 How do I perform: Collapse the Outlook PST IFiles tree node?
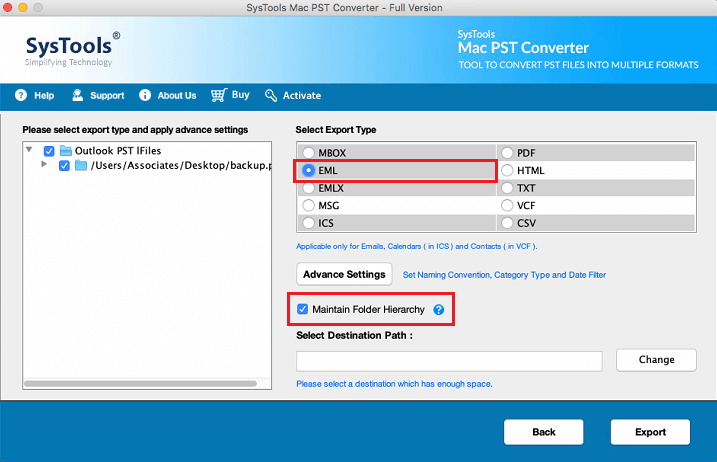29,150
